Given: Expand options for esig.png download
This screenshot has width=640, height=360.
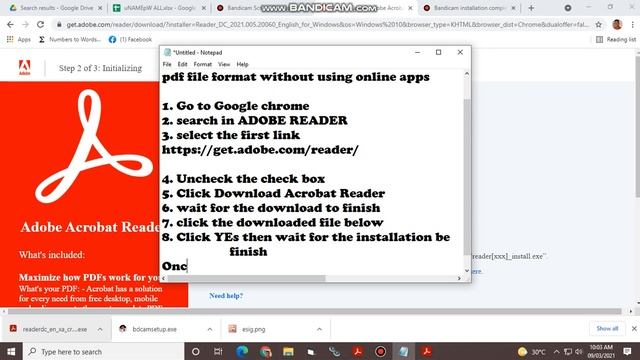Looking at the screenshot, I should coord(319,329).
